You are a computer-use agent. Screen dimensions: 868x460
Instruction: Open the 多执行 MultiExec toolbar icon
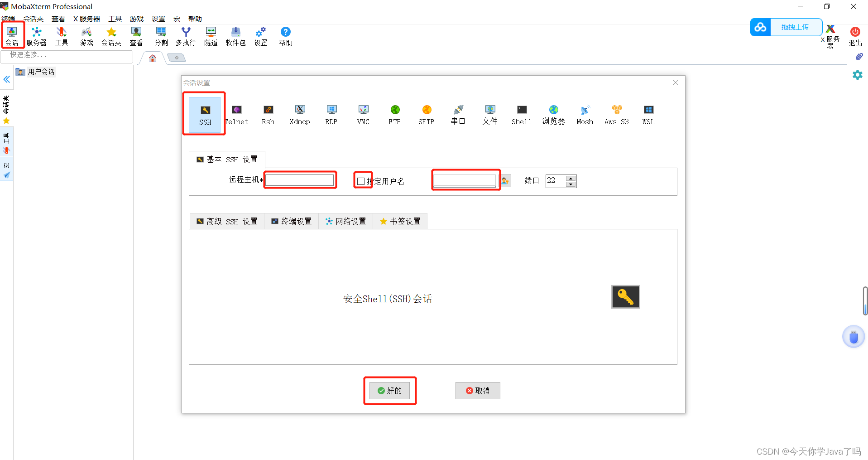[186, 35]
